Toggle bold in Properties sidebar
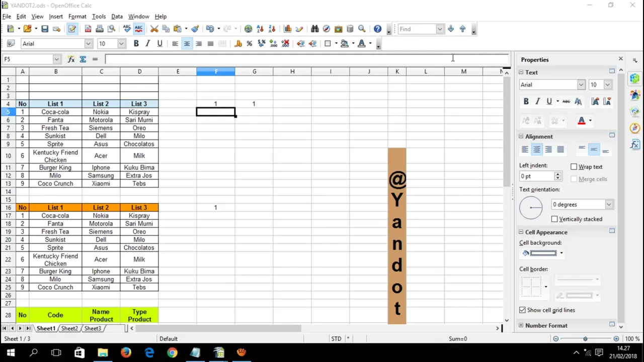 [526, 102]
